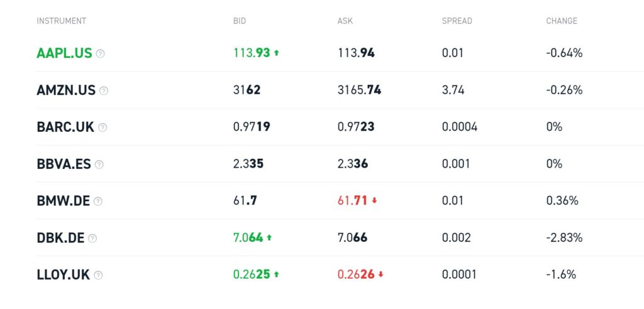Screen dimensions: 644x309
Task: Open the BMW.DE instrument link
Action: (64, 201)
